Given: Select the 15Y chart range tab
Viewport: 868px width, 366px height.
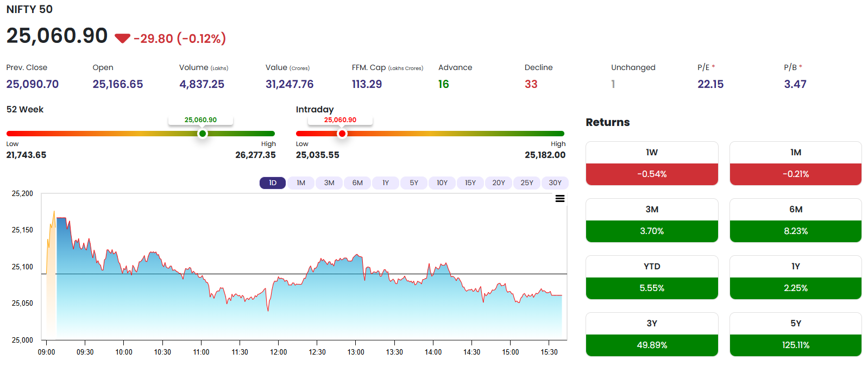Looking at the screenshot, I should 470,183.
